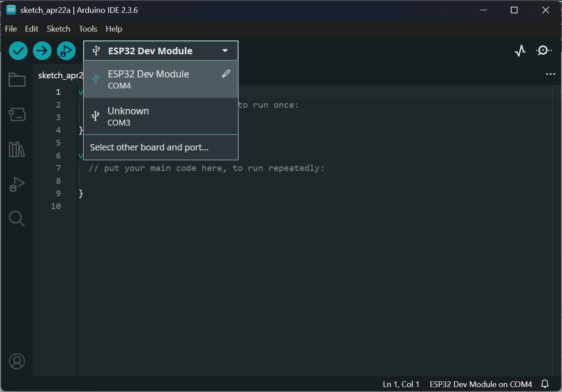Open the Boards Manager sidebar icon
This screenshot has width=562, height=392.
pyautogui.click(x=17, y=114)
